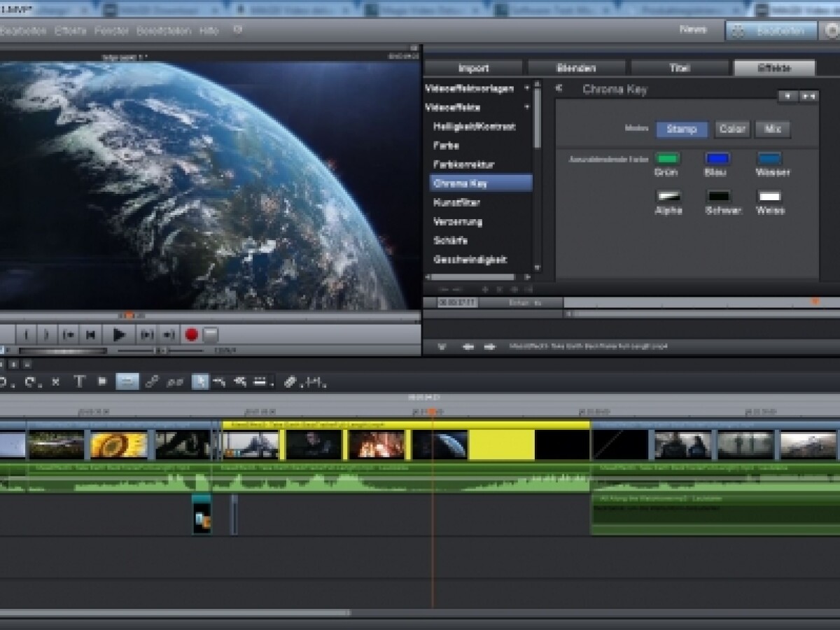Click the red Record button
The image size is (840, 630).
tap(191, 335)
